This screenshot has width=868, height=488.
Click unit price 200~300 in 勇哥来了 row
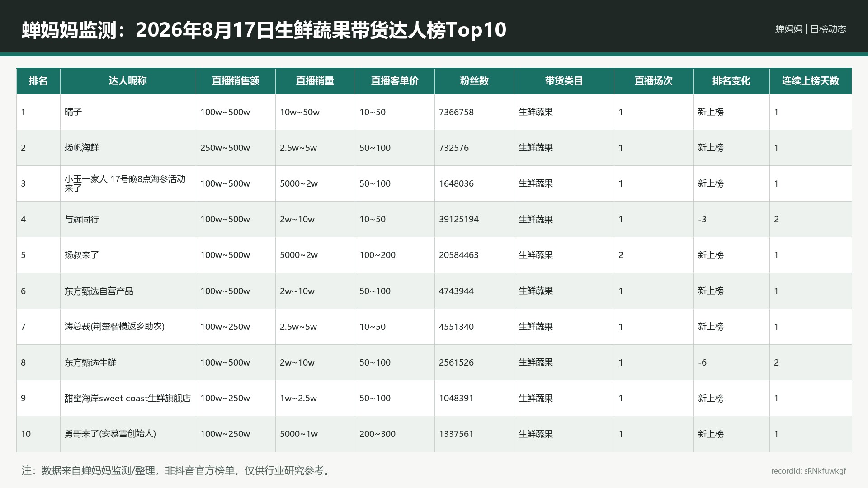pos(377,434)
